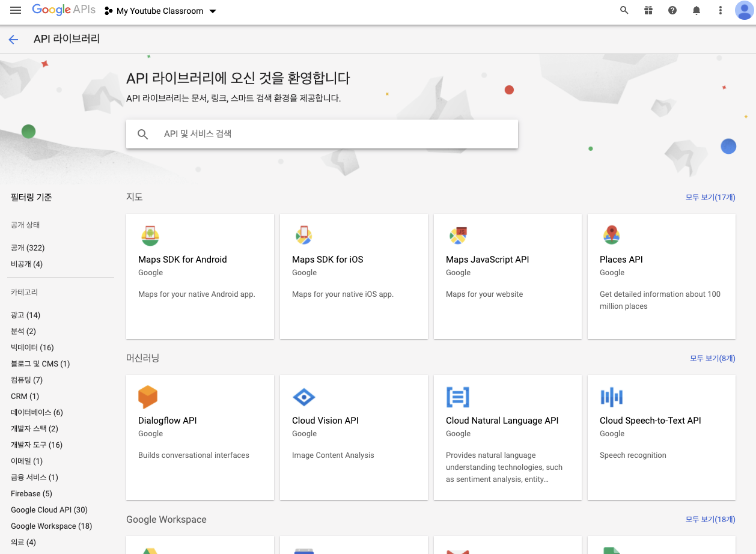Open Cloud Vision API card title

(325, 421)
